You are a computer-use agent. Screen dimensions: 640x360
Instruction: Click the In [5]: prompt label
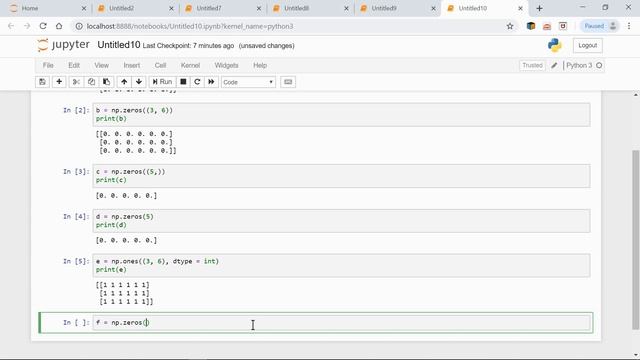76,261
